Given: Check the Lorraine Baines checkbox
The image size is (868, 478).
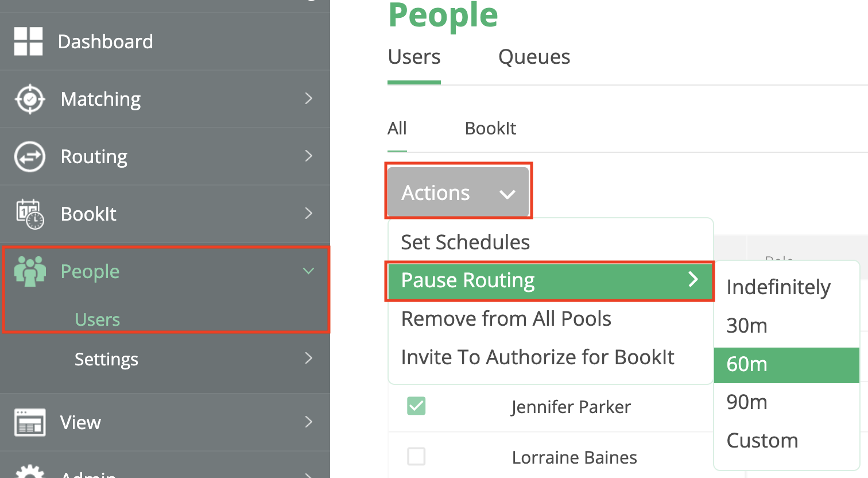Looking at the screenshot, I should [x=416, y=457].
